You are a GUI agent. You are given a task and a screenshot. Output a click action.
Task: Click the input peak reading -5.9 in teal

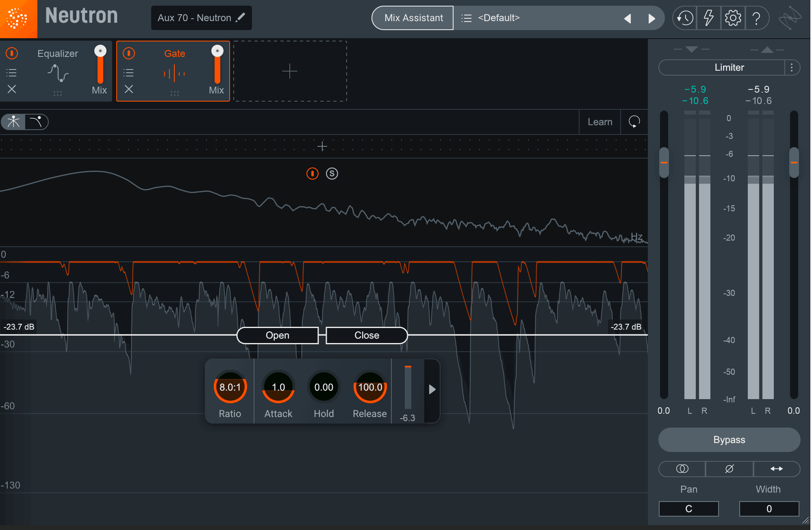click(695, 89)
